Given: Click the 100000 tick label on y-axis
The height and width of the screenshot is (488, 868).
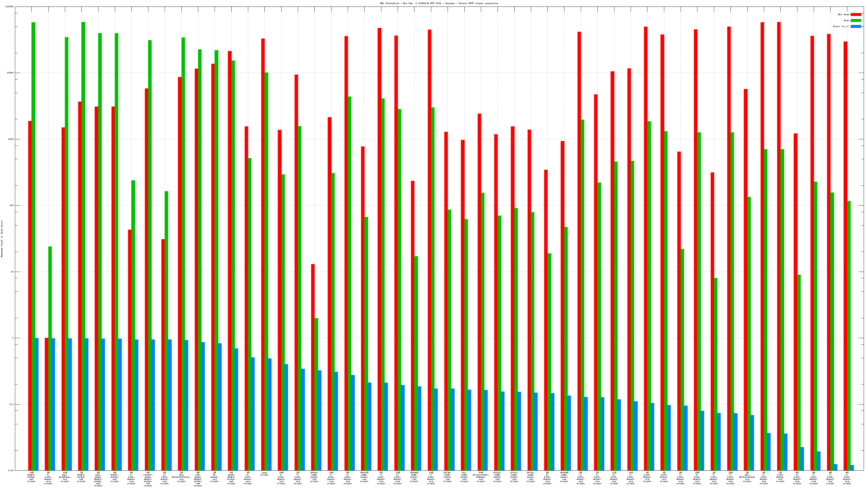Looking at the screenshot, I should coord(10,7).
